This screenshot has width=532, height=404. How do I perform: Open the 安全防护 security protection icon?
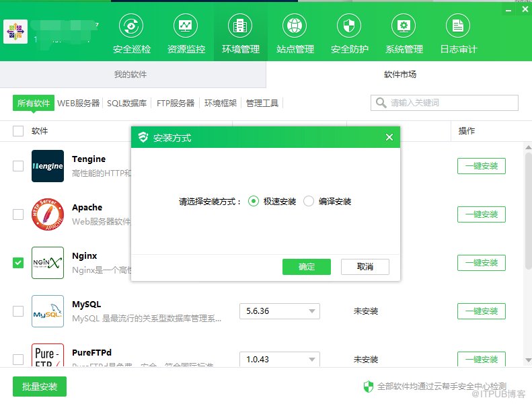(x=349, y=26)
